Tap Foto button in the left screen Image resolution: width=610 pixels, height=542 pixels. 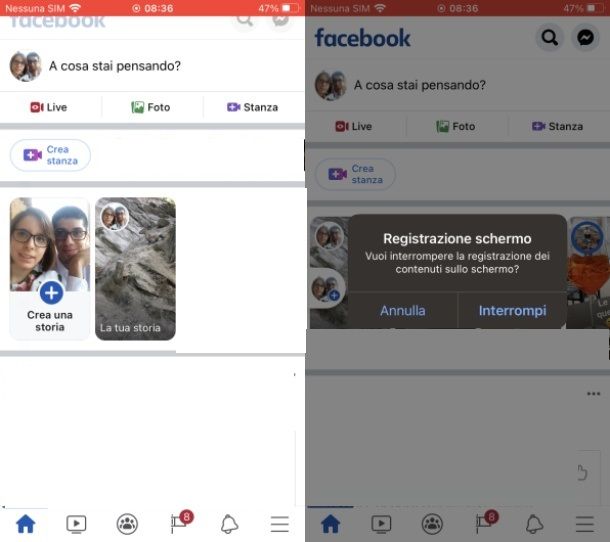[151, 107]
